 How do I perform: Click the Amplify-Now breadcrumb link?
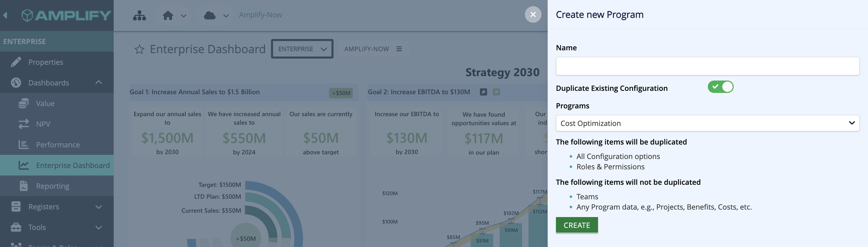click(260, 15)
